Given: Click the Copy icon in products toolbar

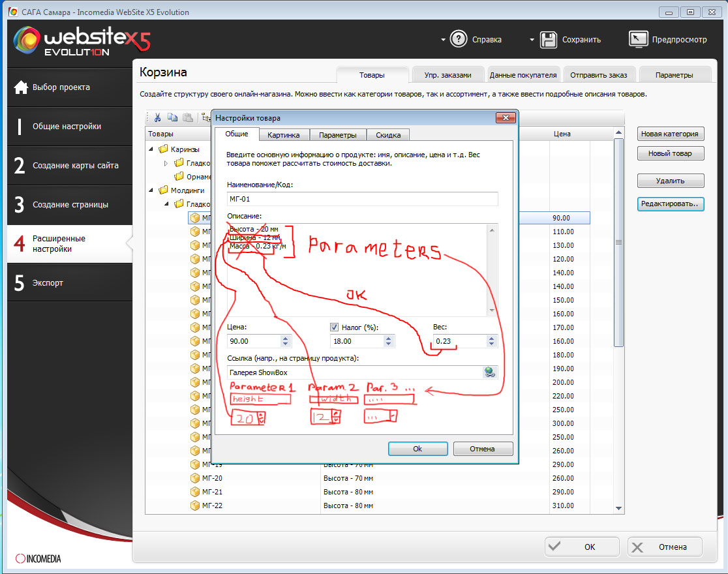Looking at the screenshot, I should coord(172,117).
